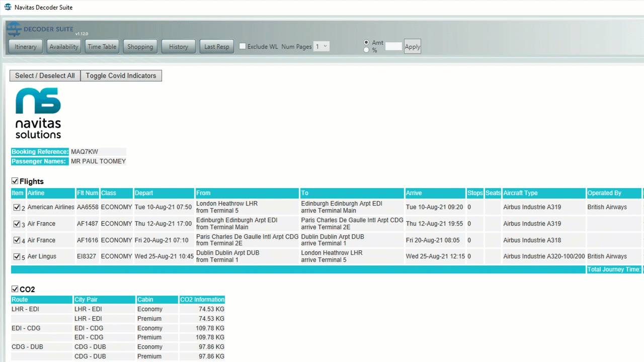Click the Flt Num column header

(88, 193)
